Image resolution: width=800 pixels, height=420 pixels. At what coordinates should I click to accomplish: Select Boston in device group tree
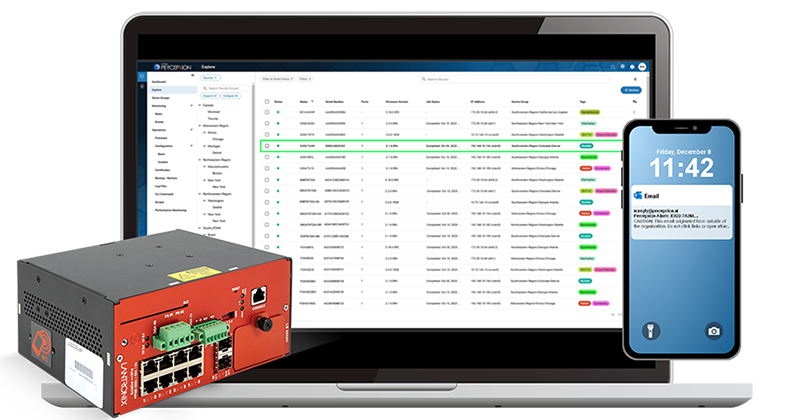[x=217, y=173]
